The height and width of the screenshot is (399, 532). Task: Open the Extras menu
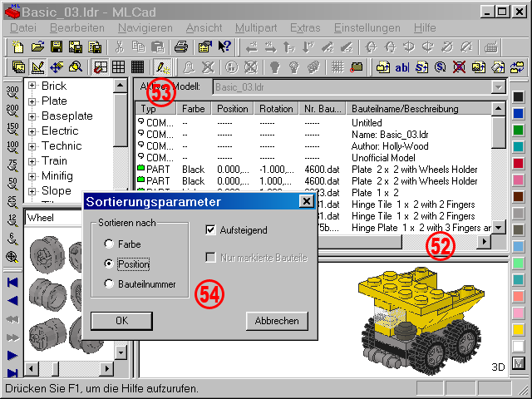[x=305, y=27]
